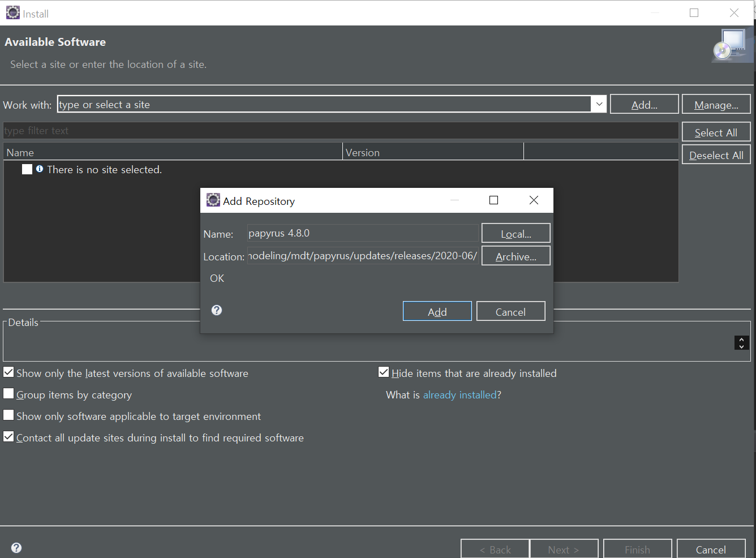The image size is (756, 558).
Task: Open the Manage... sites button
Action: pos(716,104)
